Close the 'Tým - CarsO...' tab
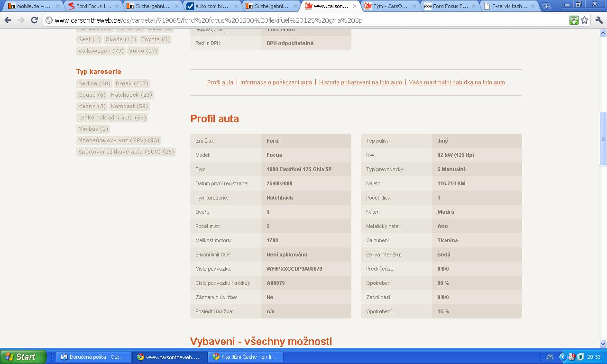 pyautogui.click(x=414, y=6)
